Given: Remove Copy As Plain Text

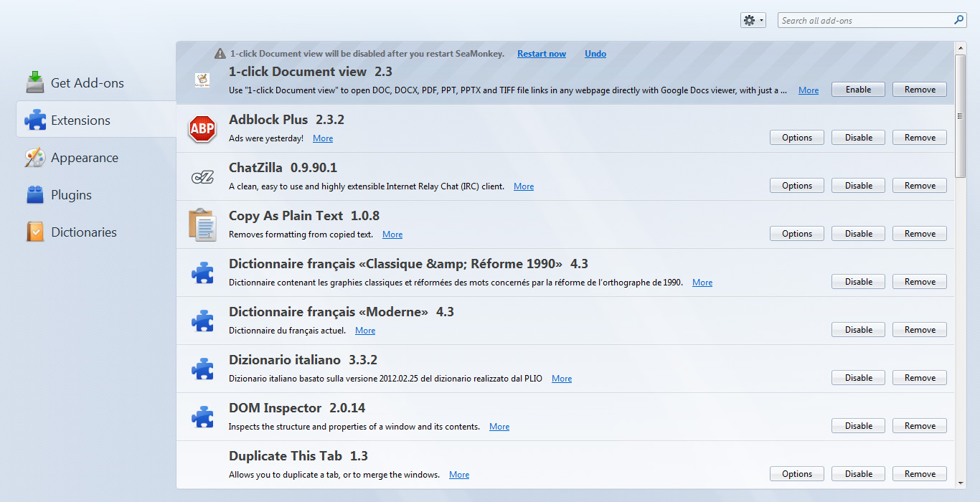Looking at the screenshot, I should point(920,234).
